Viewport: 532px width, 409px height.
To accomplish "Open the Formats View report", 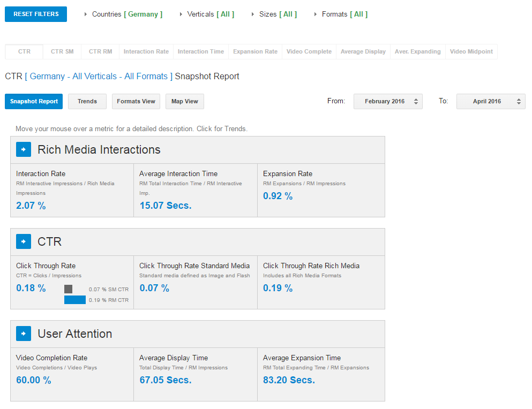I will [x=136, y=101].
